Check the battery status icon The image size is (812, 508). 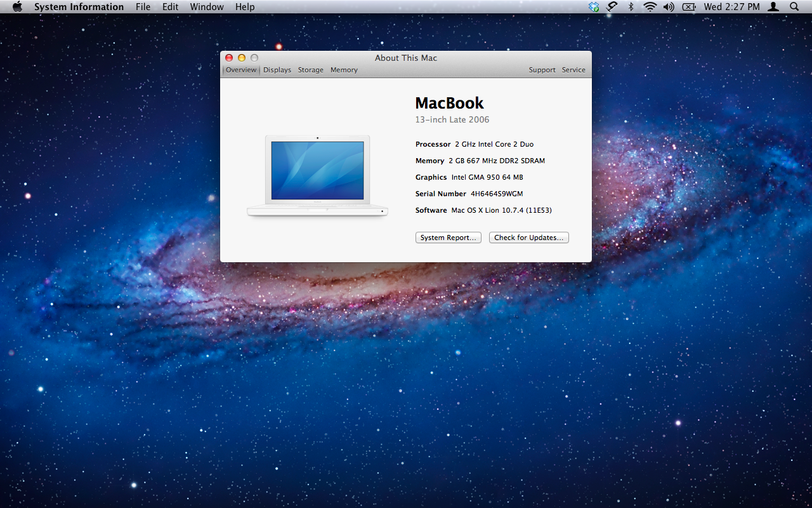click(689, 7)
